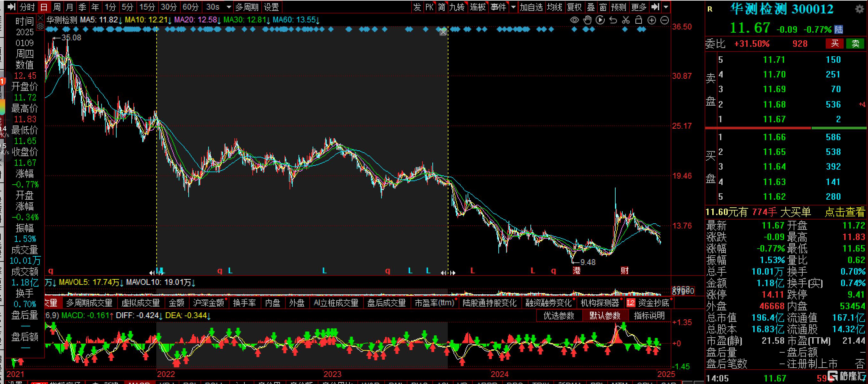Expand period dropdown arrow after 30s

(229, 7)
